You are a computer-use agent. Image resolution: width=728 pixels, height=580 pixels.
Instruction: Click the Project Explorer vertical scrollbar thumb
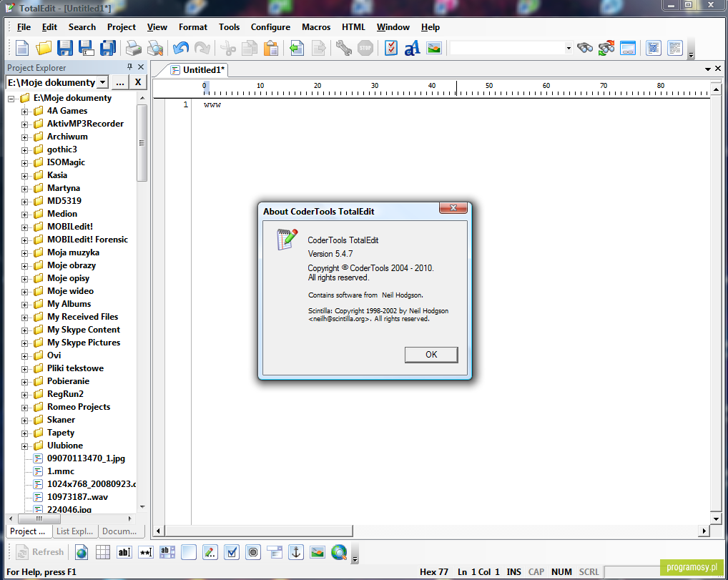coord(142,143)
